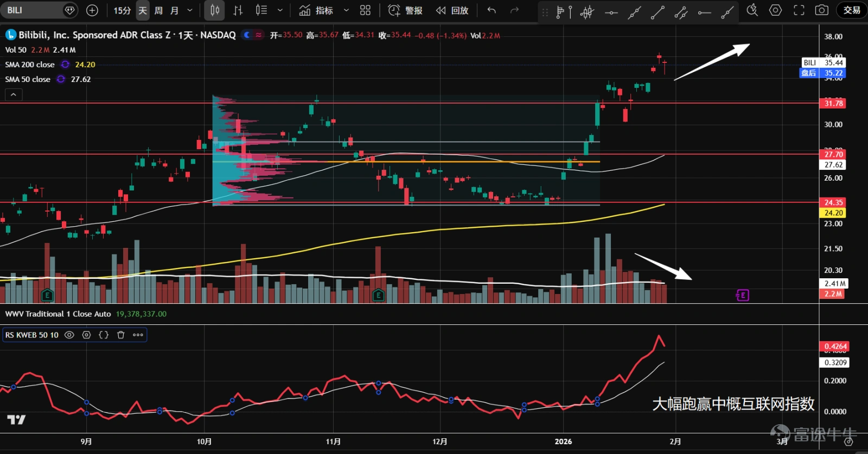This screenshot has width=868, height=454.
Task: Switch to the monthly 月 timeframe
Action: point(174,10)
